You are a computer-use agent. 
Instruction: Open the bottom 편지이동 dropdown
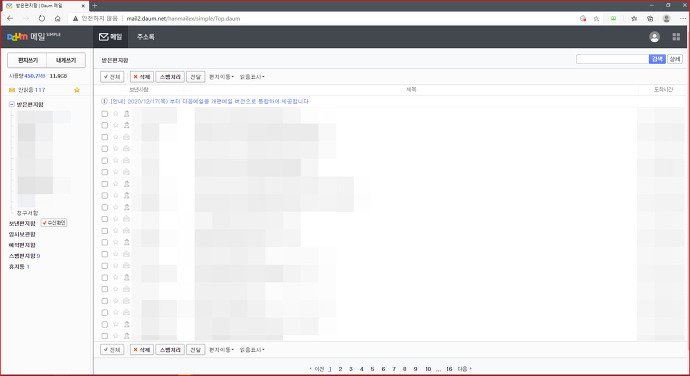221,350
